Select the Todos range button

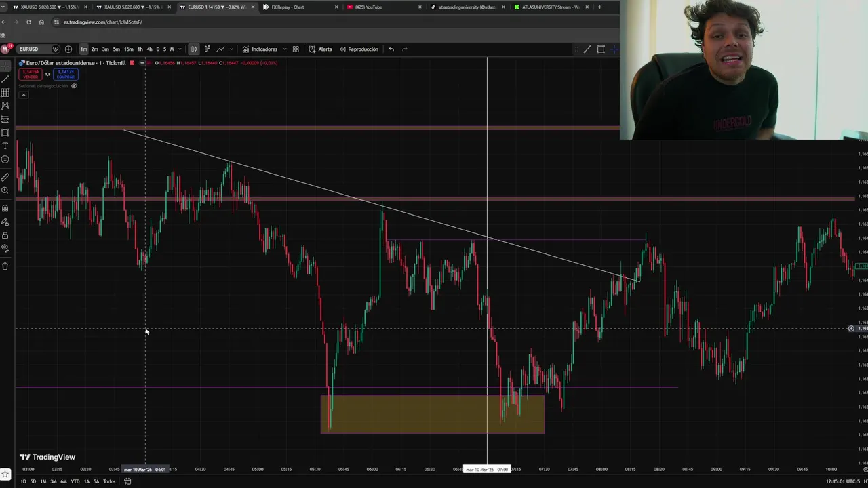[x=108, y=481]
